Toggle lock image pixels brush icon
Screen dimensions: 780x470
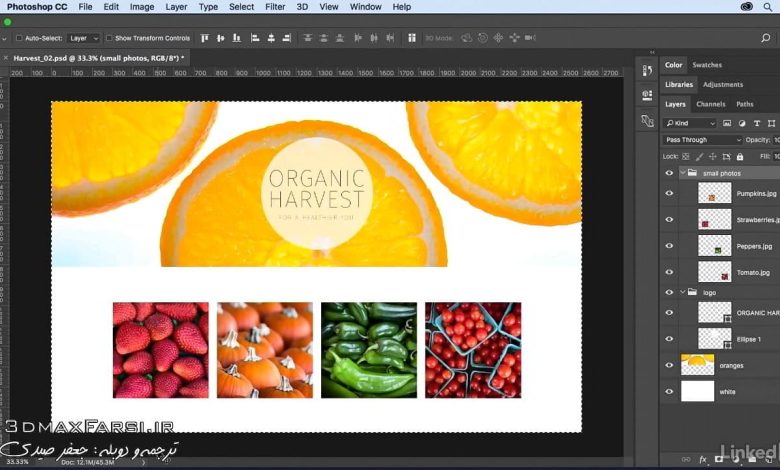point(699,157)
